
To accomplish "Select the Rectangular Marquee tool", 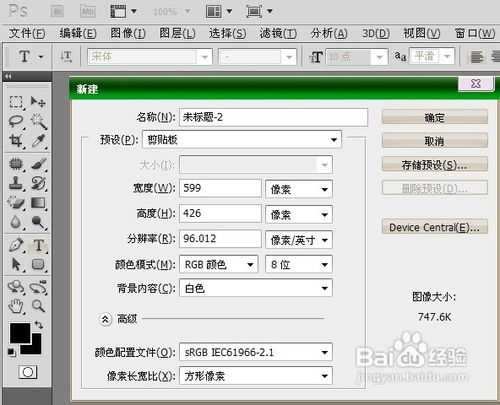I will coord(16,102).
